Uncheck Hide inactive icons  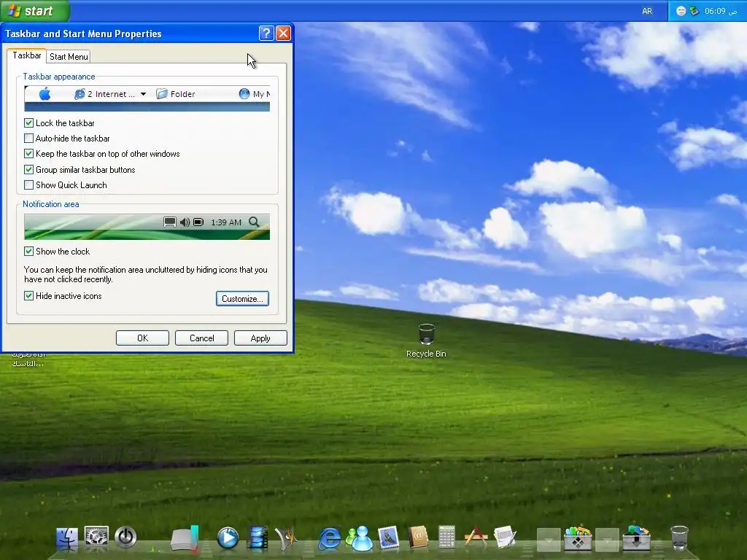pos(28,296)
